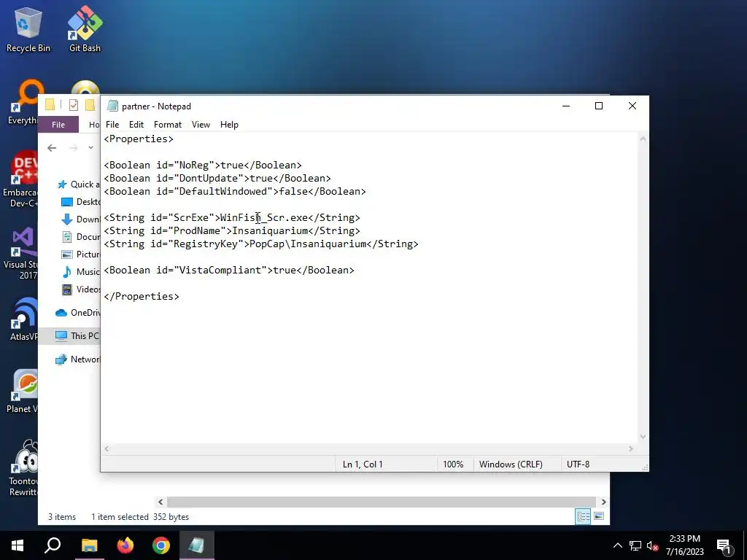
Task: Open the notification center icon
Action: coord(724,545)
